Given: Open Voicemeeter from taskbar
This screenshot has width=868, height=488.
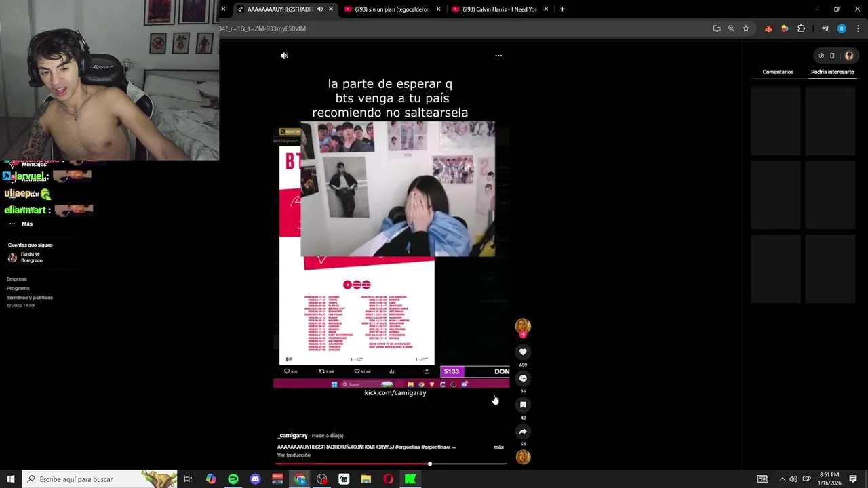Looking at the screenshot, I should pos(277,479).
